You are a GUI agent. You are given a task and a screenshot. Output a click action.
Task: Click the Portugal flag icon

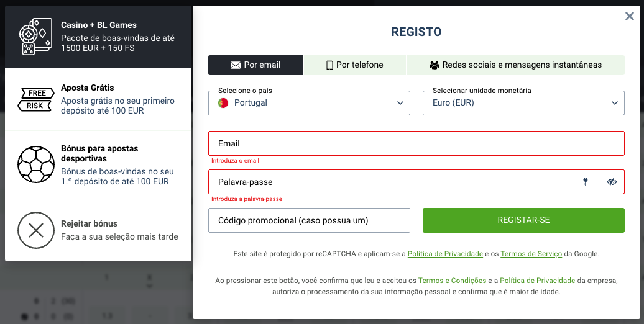click(x=223, y=103)
